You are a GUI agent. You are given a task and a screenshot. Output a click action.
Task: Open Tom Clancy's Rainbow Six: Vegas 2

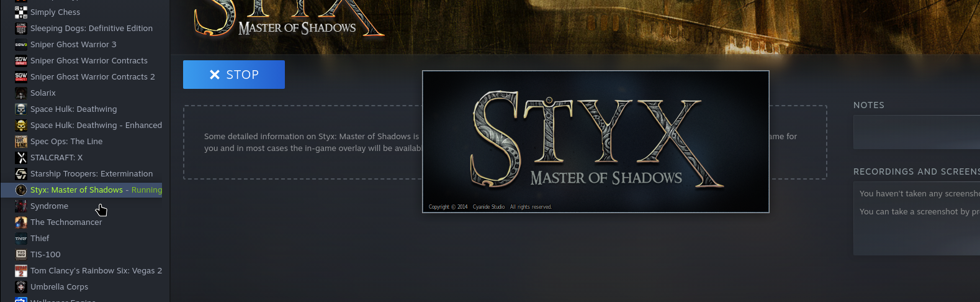point(81,270)
